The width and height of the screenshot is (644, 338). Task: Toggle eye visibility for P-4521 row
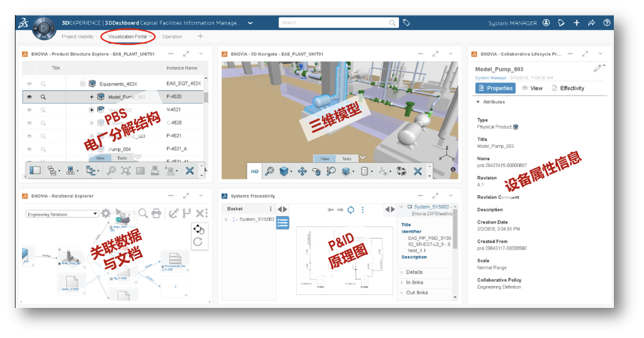coord(29,136)
